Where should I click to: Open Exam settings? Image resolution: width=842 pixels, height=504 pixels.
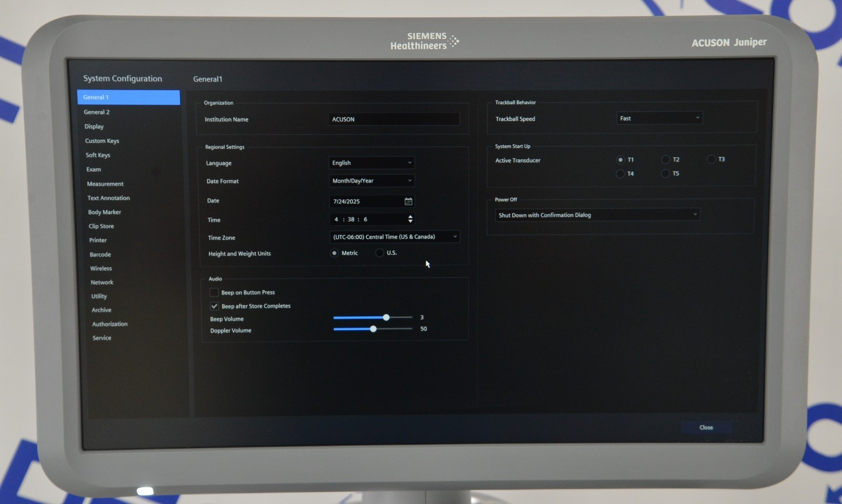[x=94, y=169]
